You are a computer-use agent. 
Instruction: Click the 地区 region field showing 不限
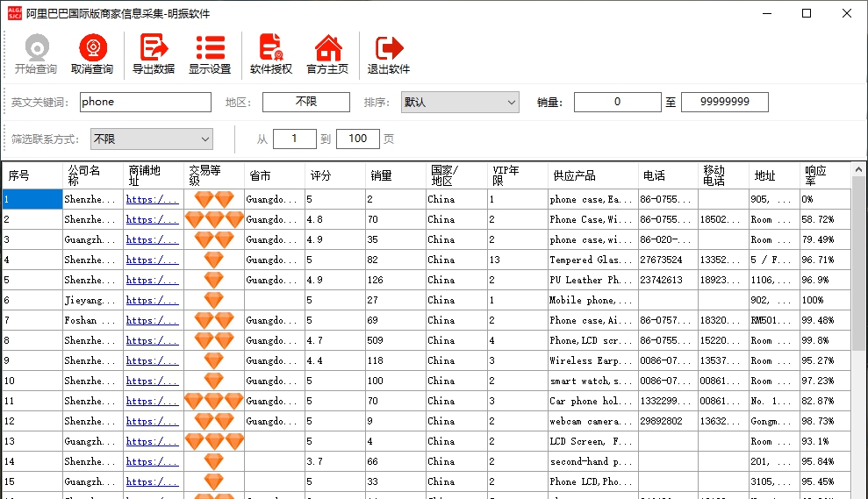pos(306,103)
